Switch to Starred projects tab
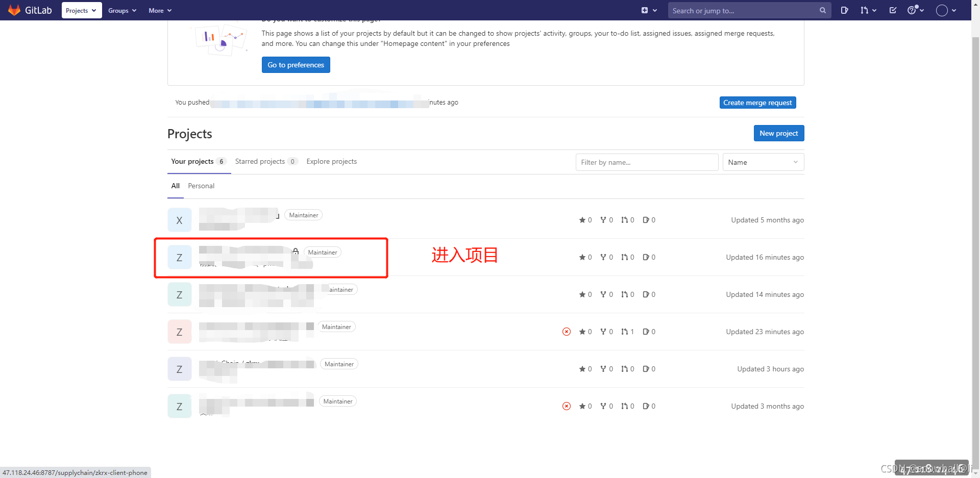Viewport: 980px width, 478px height. (x=265, y=161)
